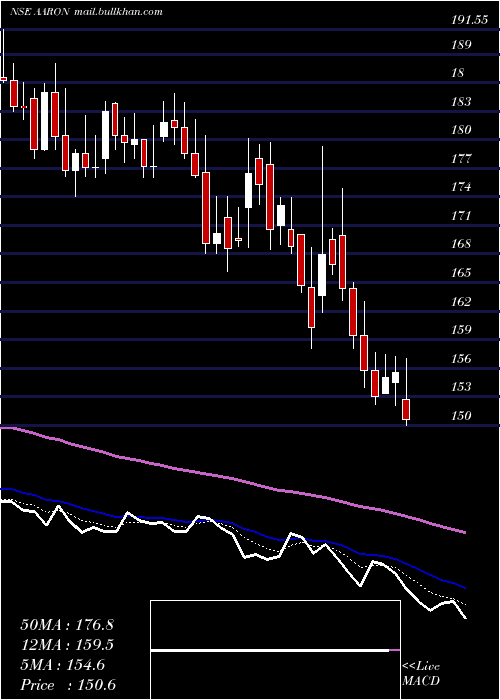Click the 168 price axis label
500x700 pixels.
pos(461,244)
